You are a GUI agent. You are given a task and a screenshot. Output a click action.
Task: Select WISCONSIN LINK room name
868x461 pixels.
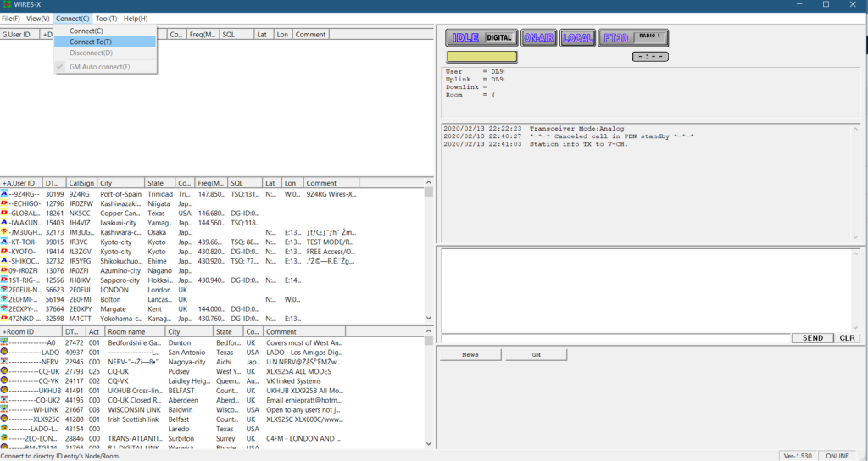(x=135, y=409)
